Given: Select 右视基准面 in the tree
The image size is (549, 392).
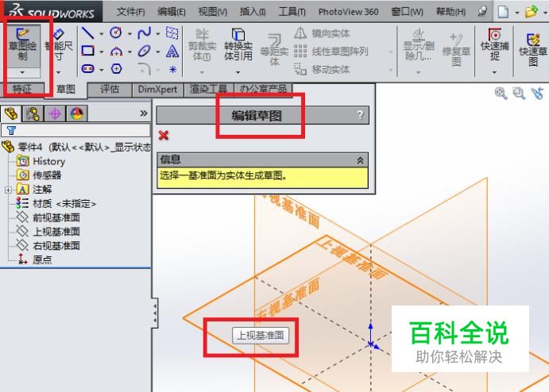Looking at the screenshot, I should pos(48,245).
